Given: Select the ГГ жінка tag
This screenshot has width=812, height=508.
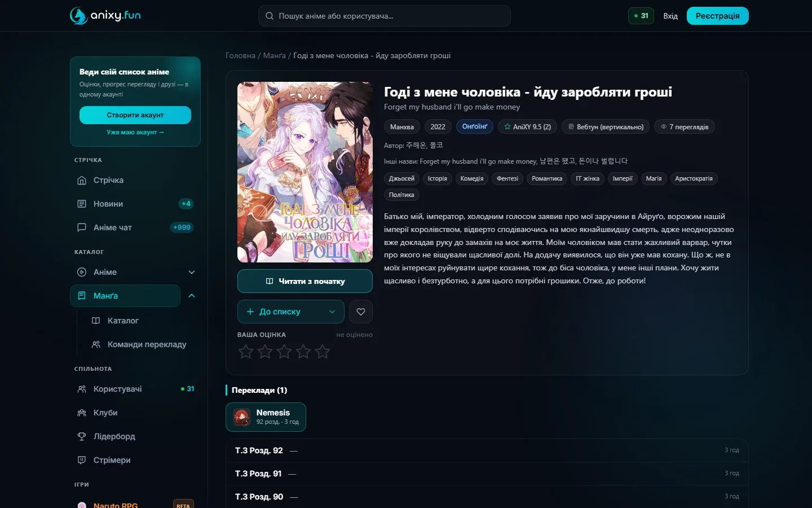Looking at the screenshot, I should pos(588,179).
